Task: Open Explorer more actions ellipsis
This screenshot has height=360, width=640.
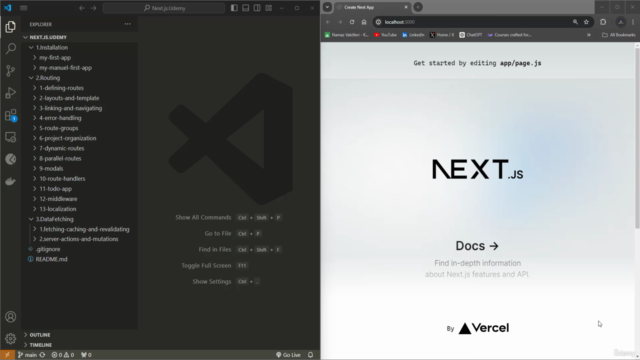Action: tap(128, 24)
